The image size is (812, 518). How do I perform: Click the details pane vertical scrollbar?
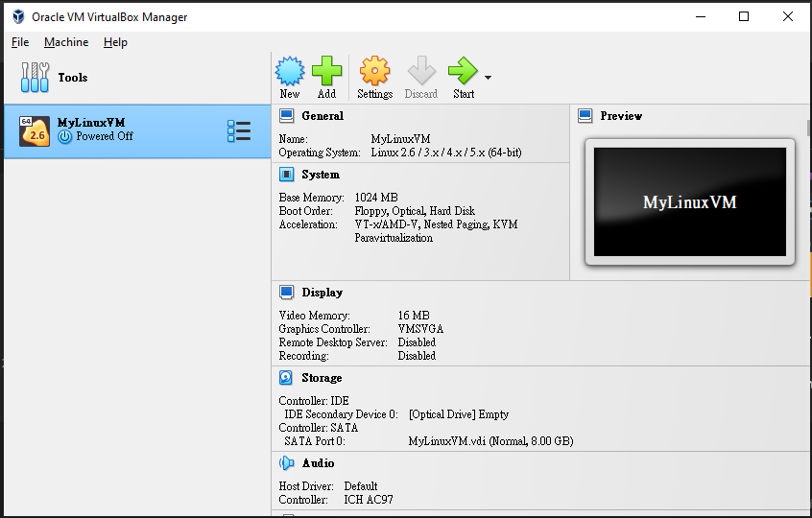coord(804,288)
